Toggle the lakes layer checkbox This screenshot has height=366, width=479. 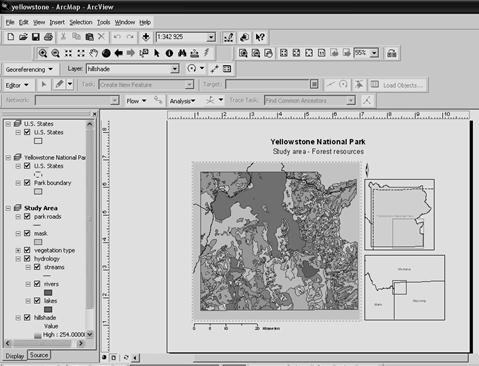tap(37, 301)
